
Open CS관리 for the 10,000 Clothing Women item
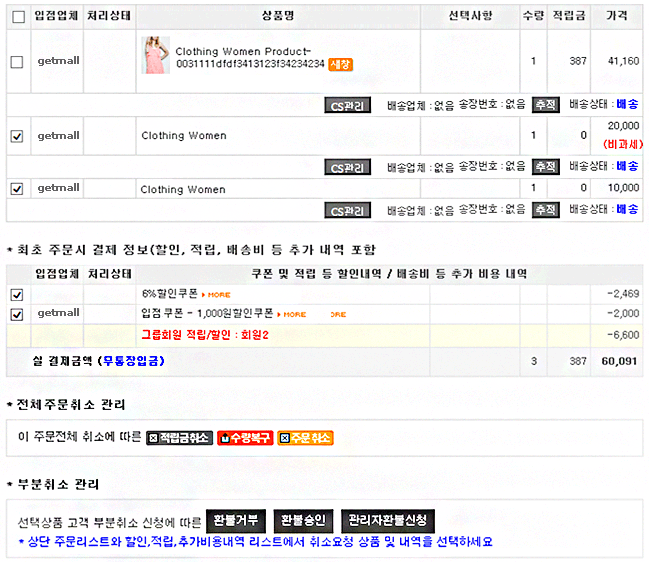point(348,210)
